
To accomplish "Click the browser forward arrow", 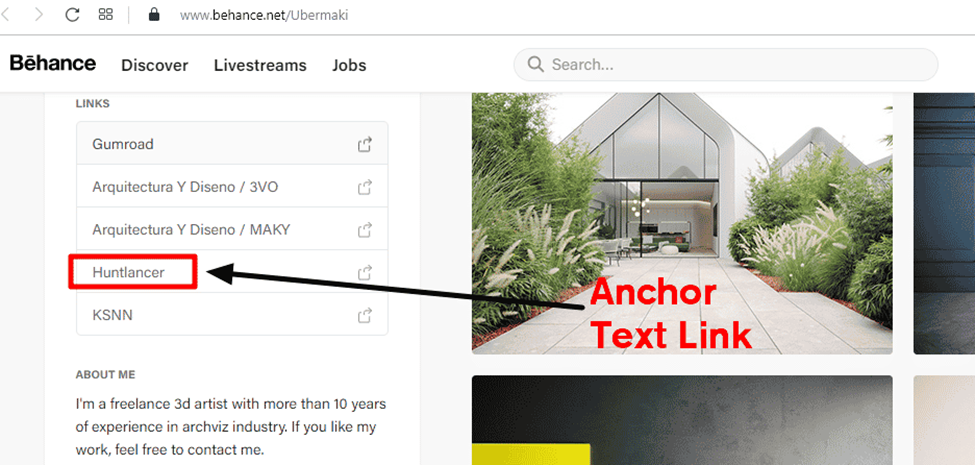I will tap(39, 15).
